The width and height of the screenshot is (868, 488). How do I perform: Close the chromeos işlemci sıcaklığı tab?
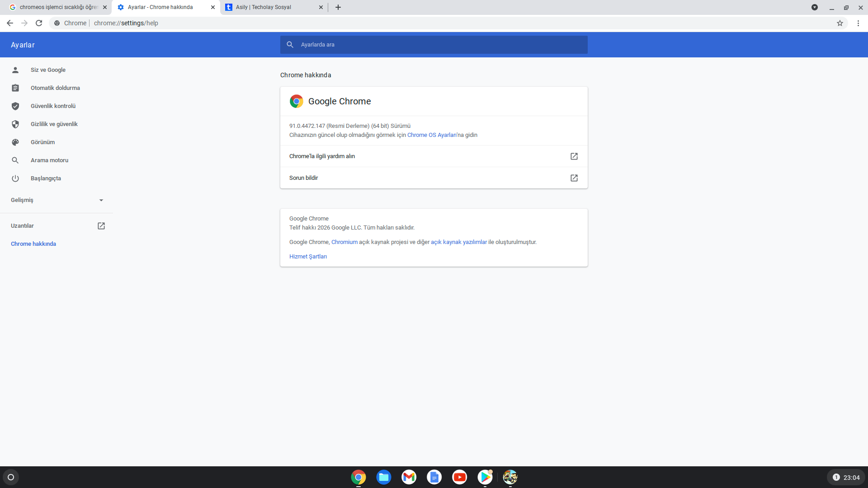point(105,7)
